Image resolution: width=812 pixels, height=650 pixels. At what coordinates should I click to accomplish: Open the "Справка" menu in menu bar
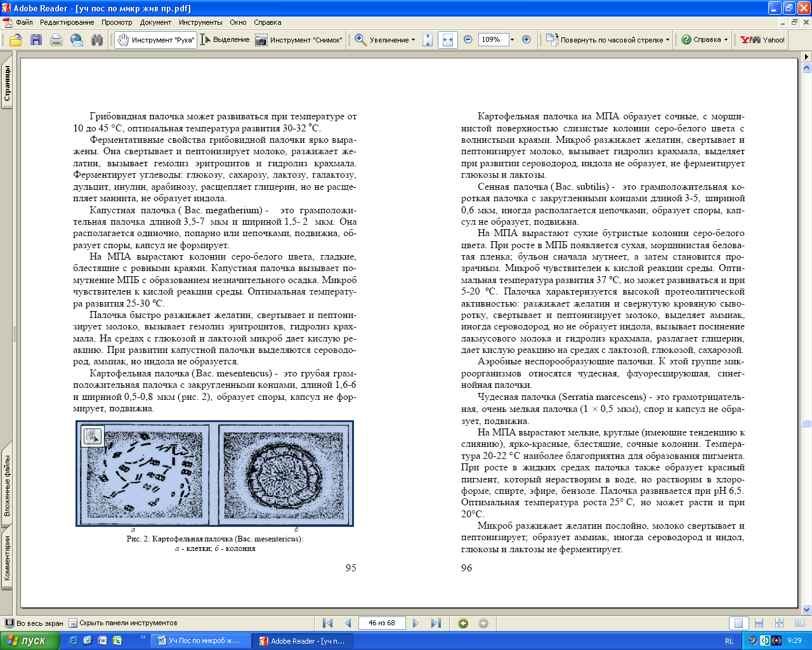267,22
